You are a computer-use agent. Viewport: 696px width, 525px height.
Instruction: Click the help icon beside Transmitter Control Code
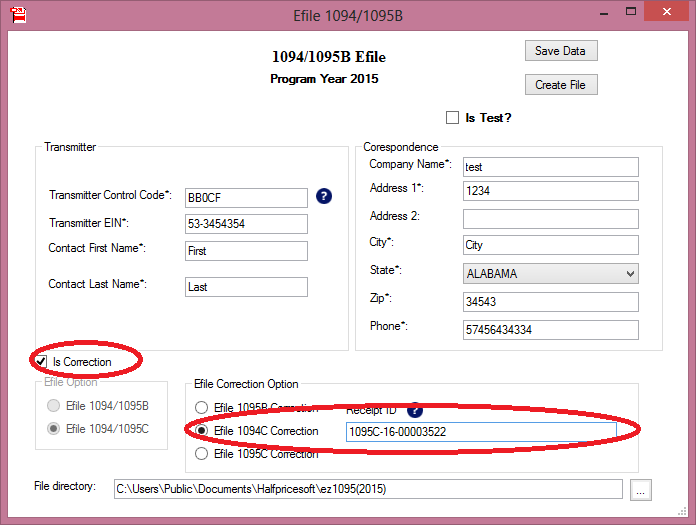(x=323, y=196)
